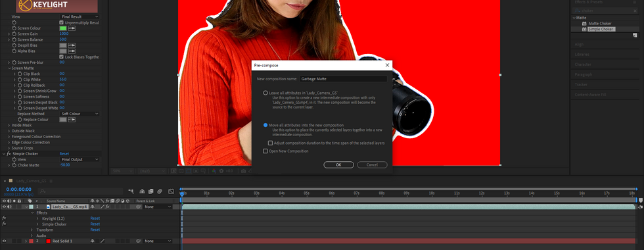
Task: Enable frame blending for the composition
Action: pyautogui.click(x=151, y=191)
